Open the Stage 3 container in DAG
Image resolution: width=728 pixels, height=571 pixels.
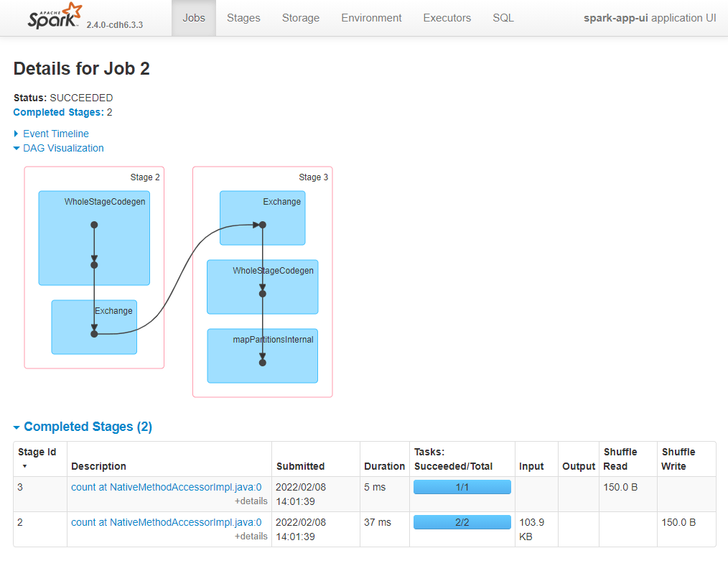(x=313, y=177)
